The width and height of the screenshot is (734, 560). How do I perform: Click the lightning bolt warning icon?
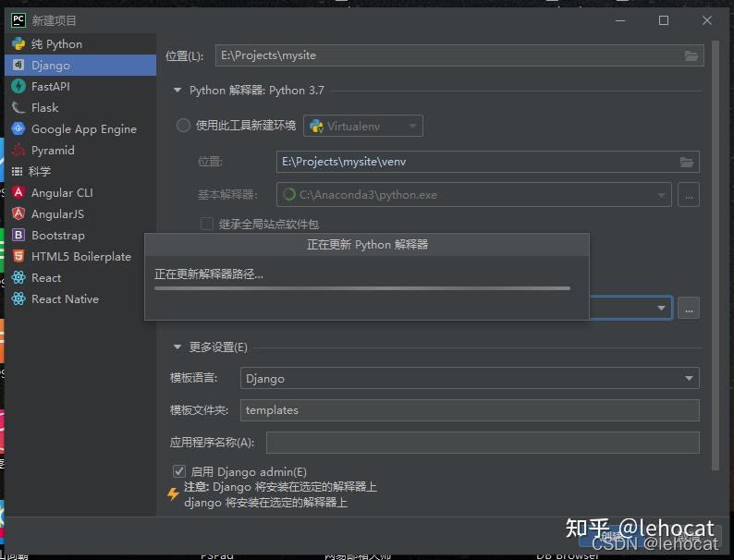[173, 493]
